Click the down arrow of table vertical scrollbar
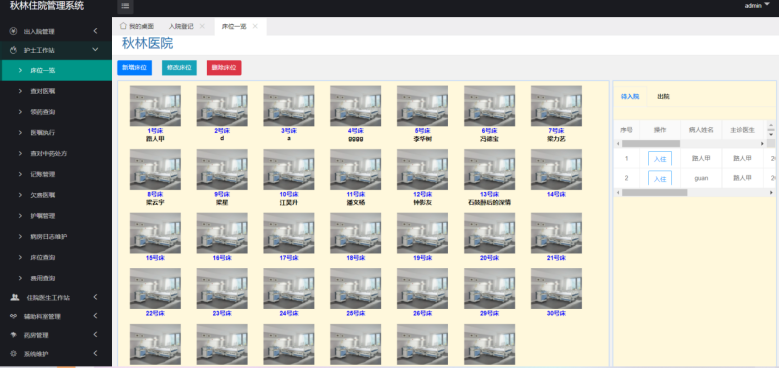779x368 pixels. 771,135
